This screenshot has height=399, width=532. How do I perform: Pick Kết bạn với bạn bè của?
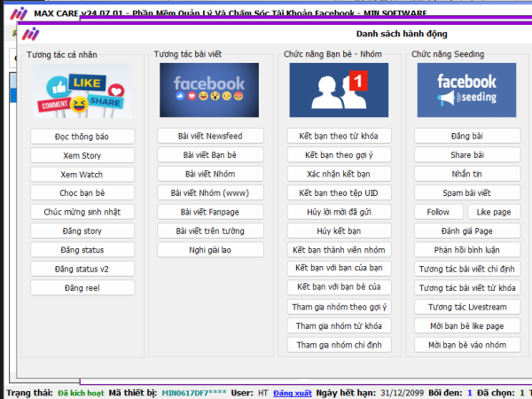tap(339, 287)
